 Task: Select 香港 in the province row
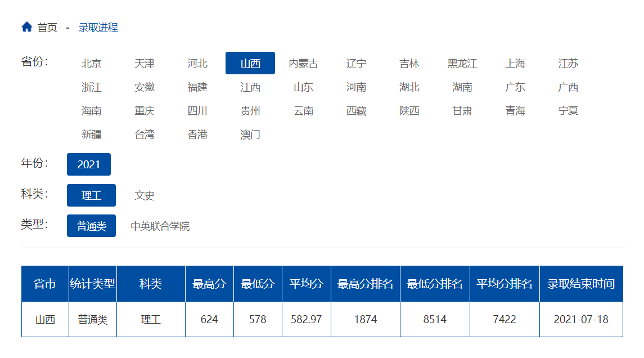coord(197,134)
